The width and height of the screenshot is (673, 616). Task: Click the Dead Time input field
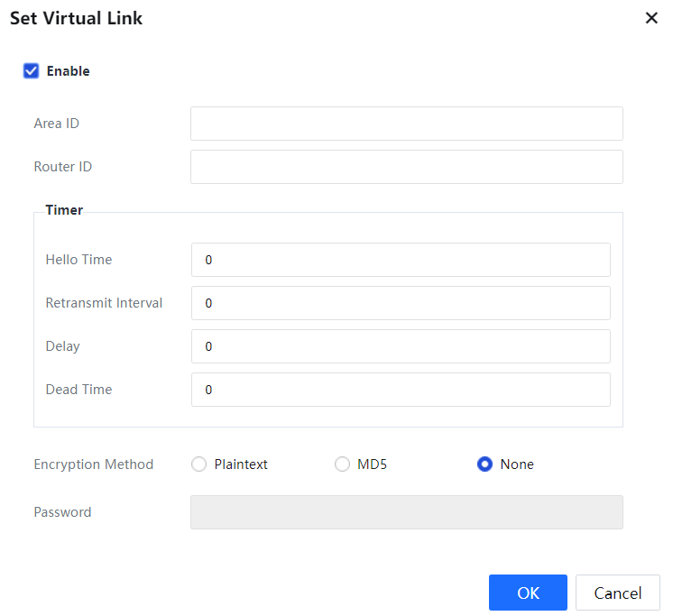point(401,390)
